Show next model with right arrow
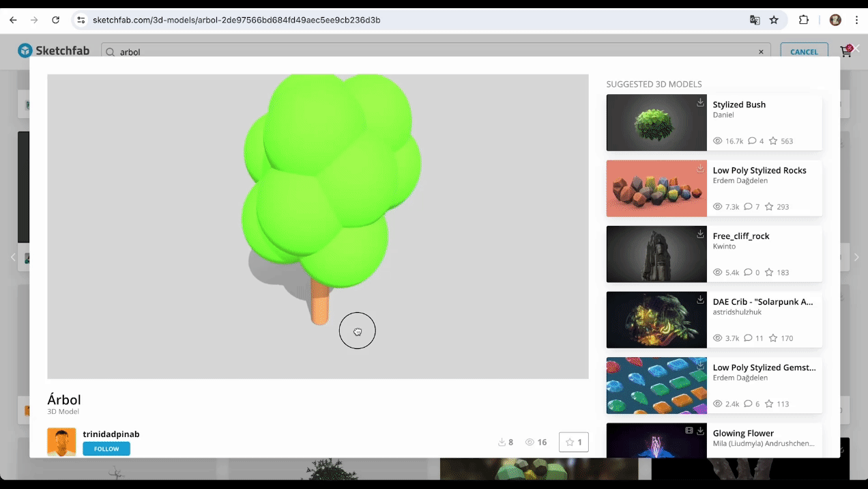868x489 pixels. tap(856, 257)
